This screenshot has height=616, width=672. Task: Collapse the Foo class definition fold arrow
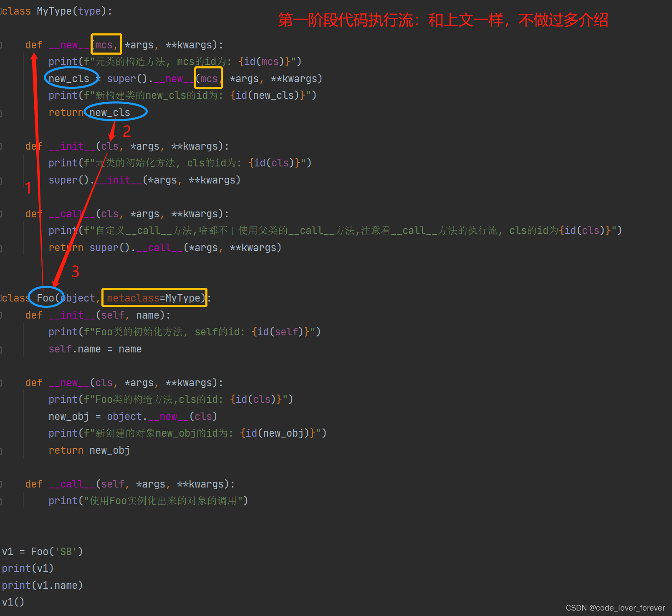[2, 297]
